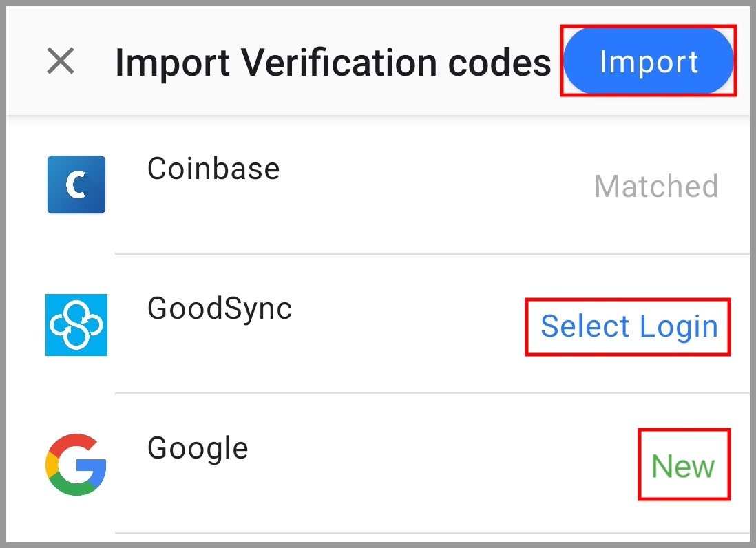Dismiss the import screen via X
The width and height of the screenshot is (756, 548).
point(61,62)
